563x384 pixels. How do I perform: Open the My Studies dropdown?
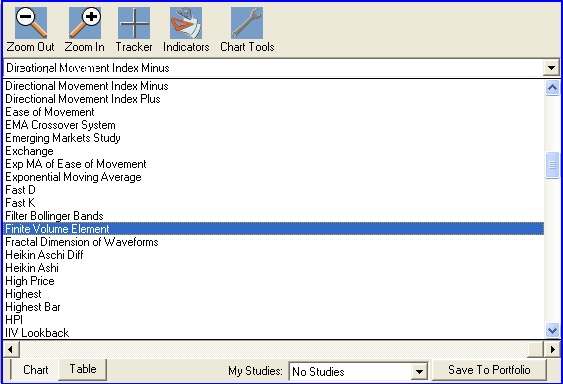(x=419, y=371)
